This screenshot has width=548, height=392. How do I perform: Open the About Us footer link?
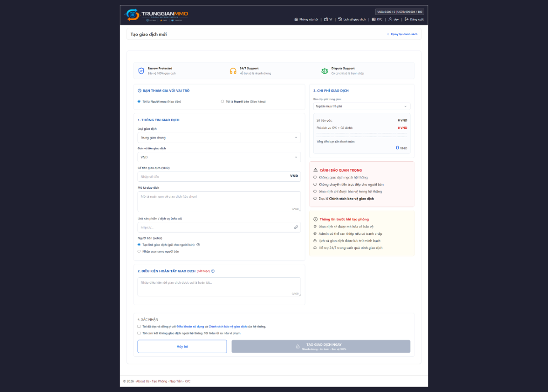143,381
